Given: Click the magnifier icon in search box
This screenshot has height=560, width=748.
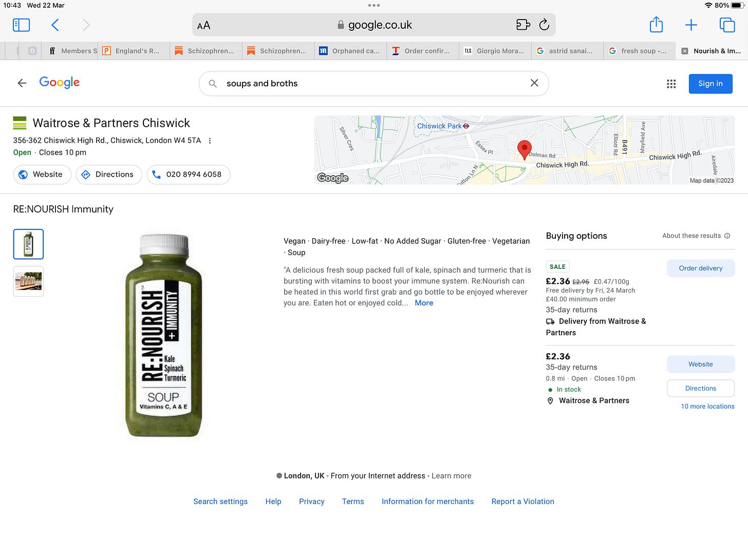Looking at the screenshot, I should tap(213, 83).
